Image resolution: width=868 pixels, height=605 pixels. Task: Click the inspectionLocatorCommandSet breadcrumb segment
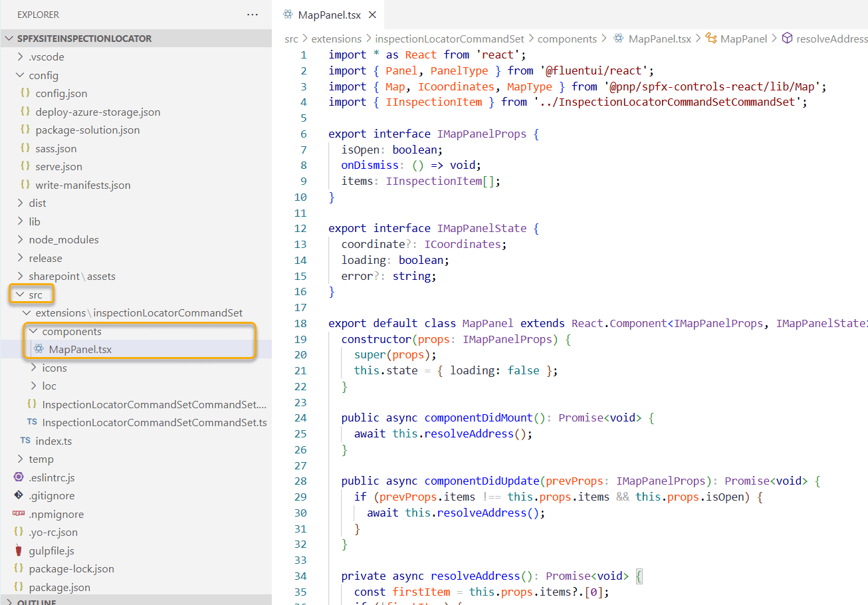[450, 39]
